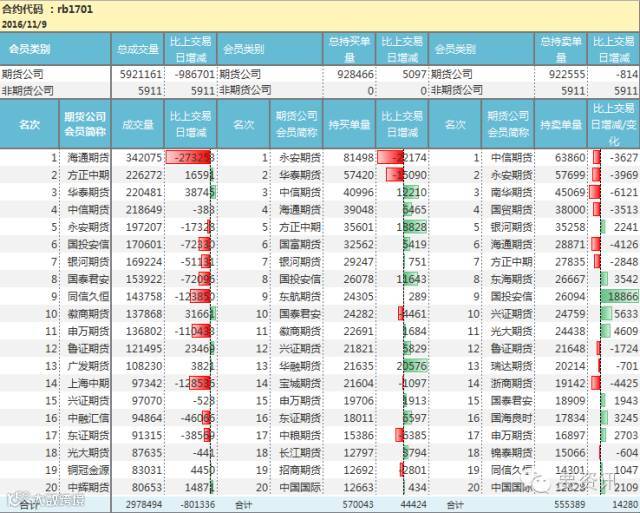The width and height of the screenshot is (640, 513).
Task: Click the 持卖单量 column header
Action: 561,124
